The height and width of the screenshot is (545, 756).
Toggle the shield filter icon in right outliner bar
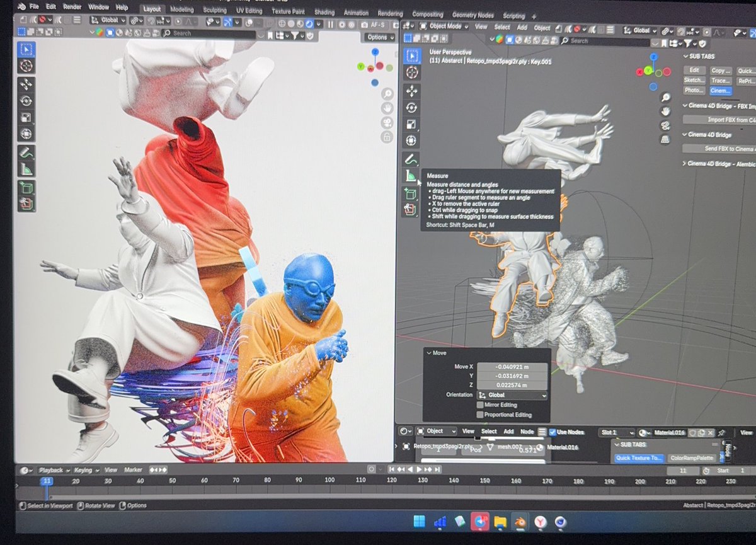click(702, 43)
